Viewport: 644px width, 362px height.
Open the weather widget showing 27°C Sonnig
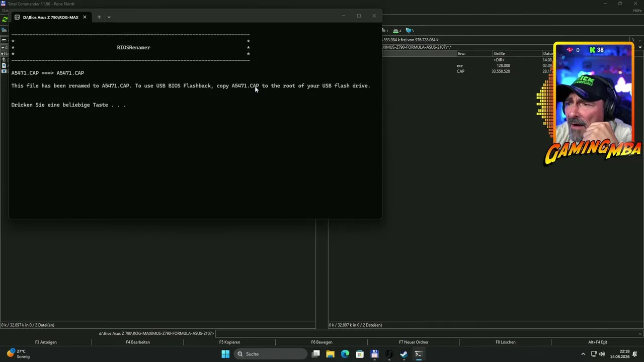click(x=18, y=354)
